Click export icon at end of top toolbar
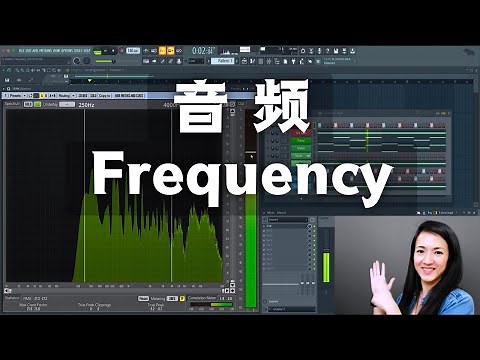 coord(352,51)
